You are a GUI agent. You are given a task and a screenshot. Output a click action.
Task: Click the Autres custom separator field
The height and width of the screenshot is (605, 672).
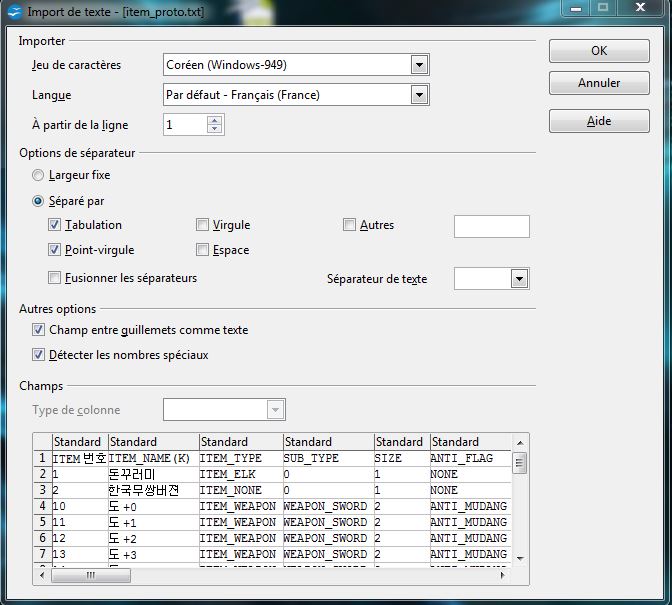click(492, 226)
